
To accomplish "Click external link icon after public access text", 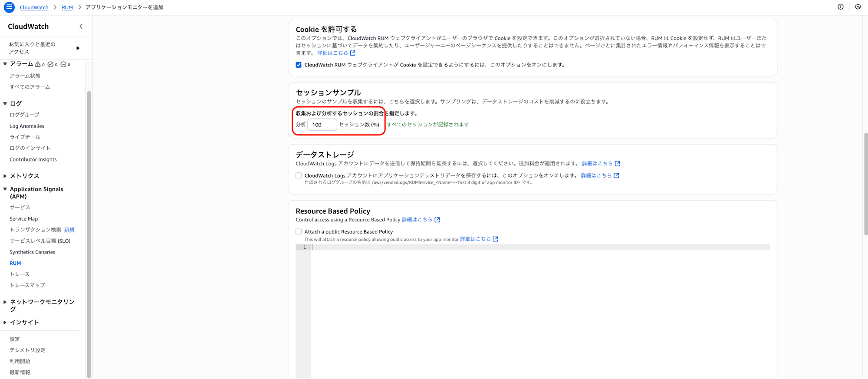I will click(496, 239).
